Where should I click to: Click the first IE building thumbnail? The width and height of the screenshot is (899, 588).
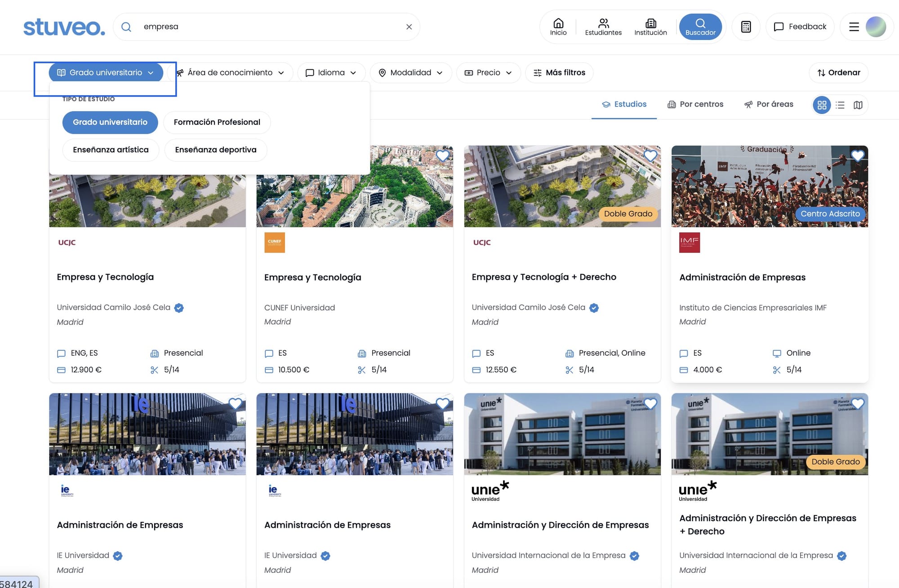[147, 434]
